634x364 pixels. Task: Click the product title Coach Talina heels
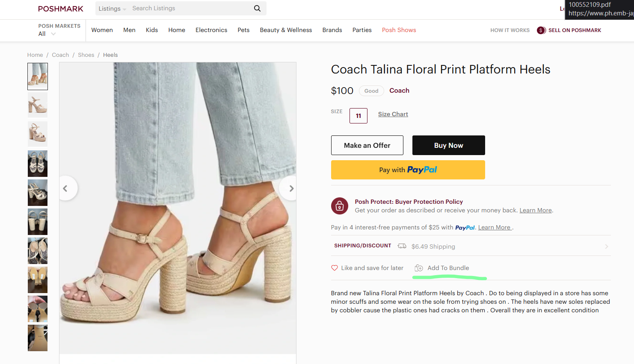[441, 69]
